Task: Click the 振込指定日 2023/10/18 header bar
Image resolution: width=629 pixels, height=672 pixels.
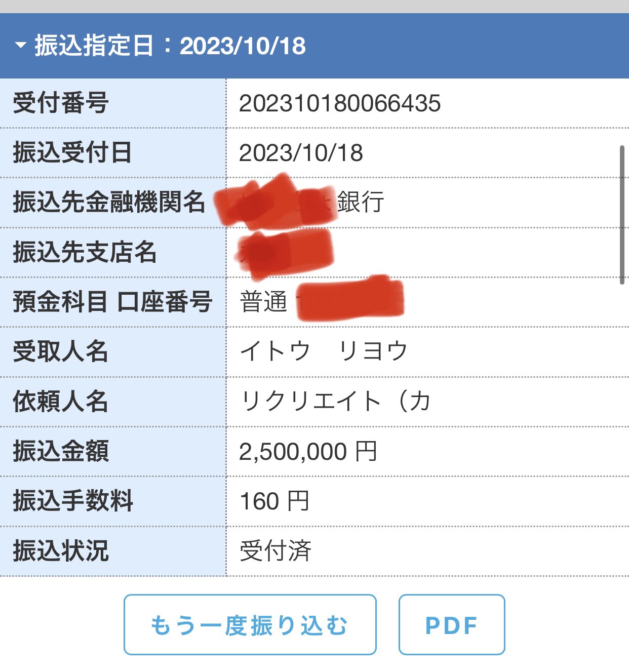Action: pos(314,46)
